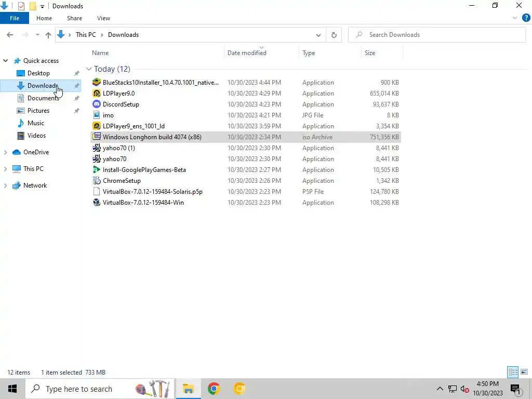Click the Properties quick access toolbar icon
Viewport: 532px width, 399px height.
coord(21,6)
